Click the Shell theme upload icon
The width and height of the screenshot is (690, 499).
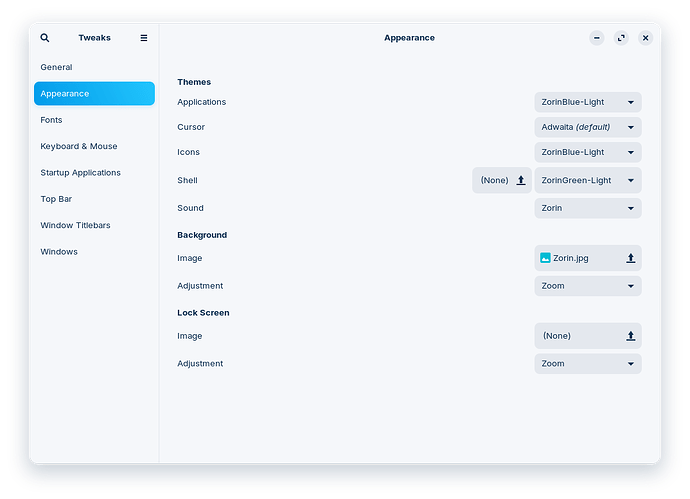[x=521, y=180]
